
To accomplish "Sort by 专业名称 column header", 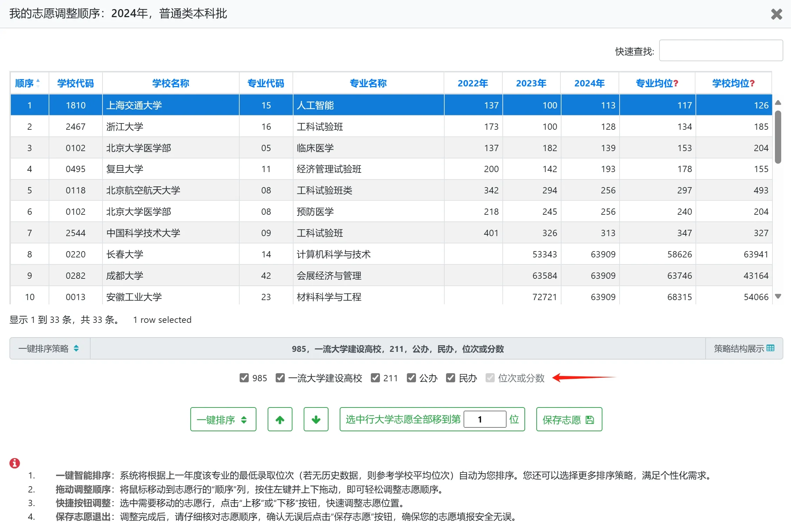I will [x=368, y=83].
